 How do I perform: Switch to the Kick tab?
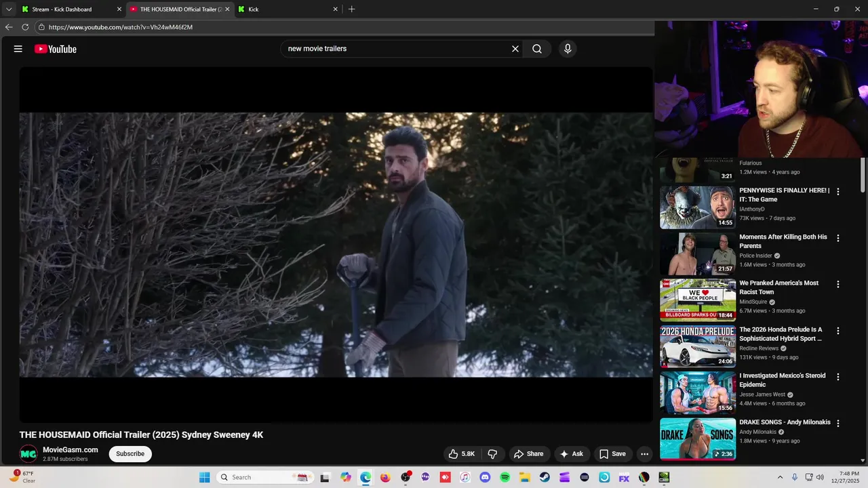pos(288,9)
